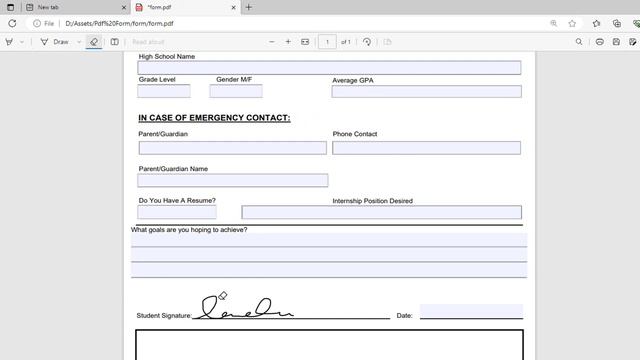Click the Date field
640x360 pixels.
[x=471, y=311]
